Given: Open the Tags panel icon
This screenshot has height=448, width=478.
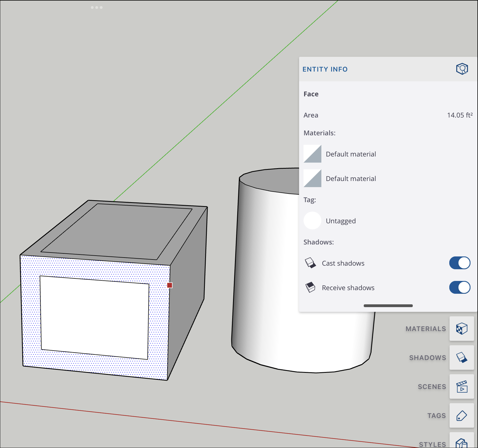Looking at the screenshot, I should point(462,415).
